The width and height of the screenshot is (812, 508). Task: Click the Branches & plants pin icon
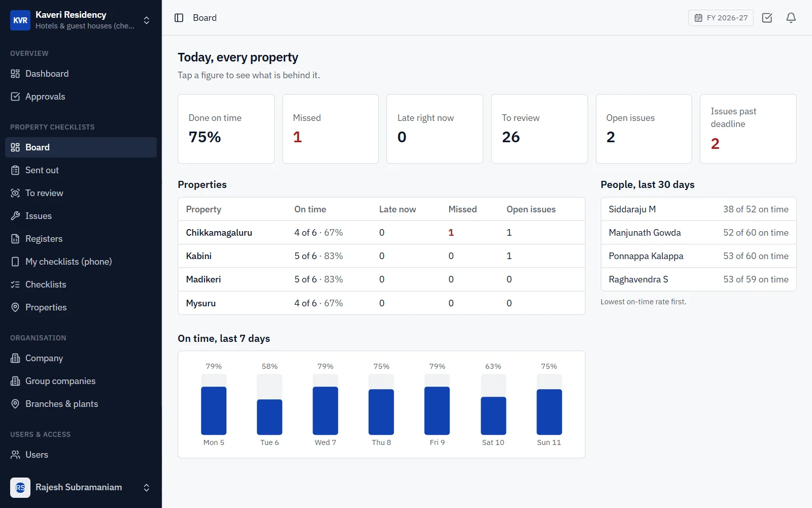[x=15, y=404]
